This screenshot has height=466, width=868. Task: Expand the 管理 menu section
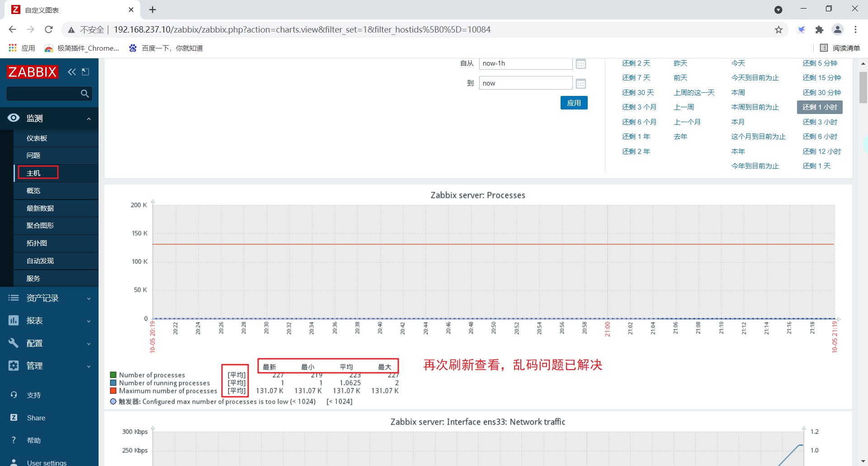tap(89, 366)
